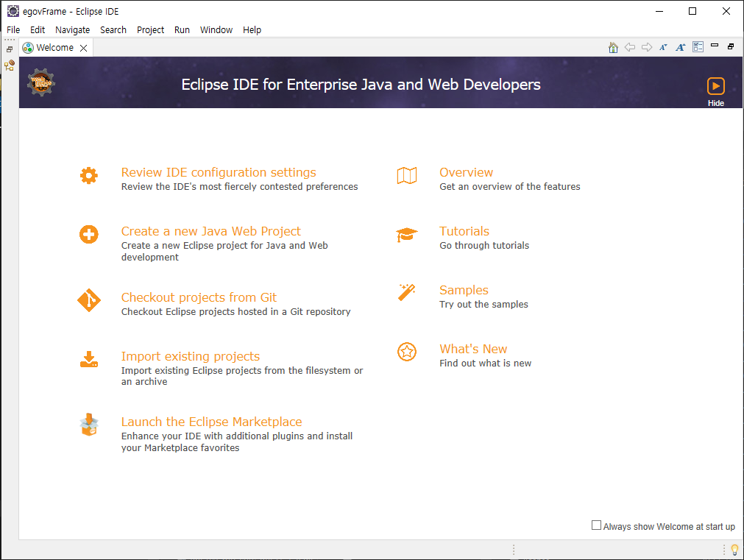This screenshot has width=744, height=560.
Task: Restore the Welcome view panel
Action: pos(731,46)
